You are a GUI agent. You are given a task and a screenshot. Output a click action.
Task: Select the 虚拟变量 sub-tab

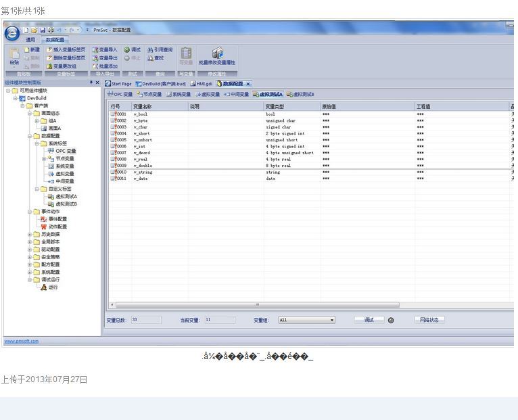[208, 94]
